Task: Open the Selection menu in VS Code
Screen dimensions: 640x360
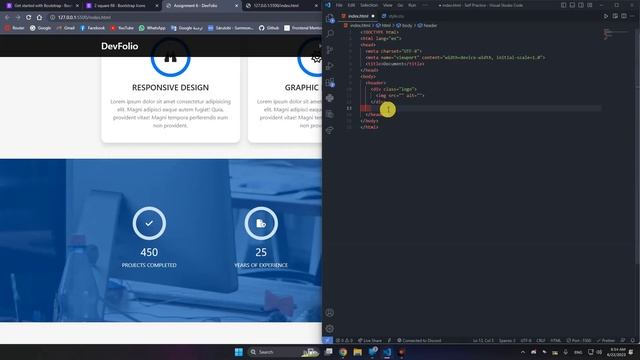Action: 369,5
